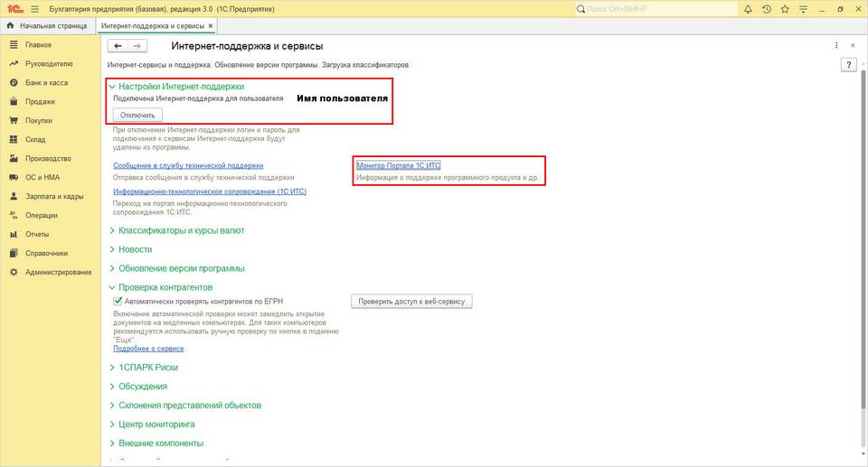Viewport: 868px width, 467px height.
Task: Open help with the question mark button
Action: pos(849,65)
